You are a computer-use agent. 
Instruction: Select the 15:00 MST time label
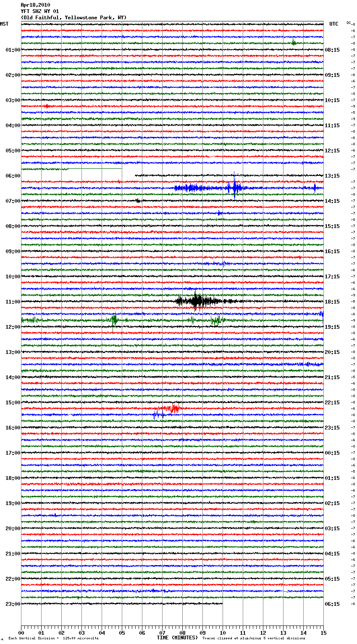click(x=13, y=403)
